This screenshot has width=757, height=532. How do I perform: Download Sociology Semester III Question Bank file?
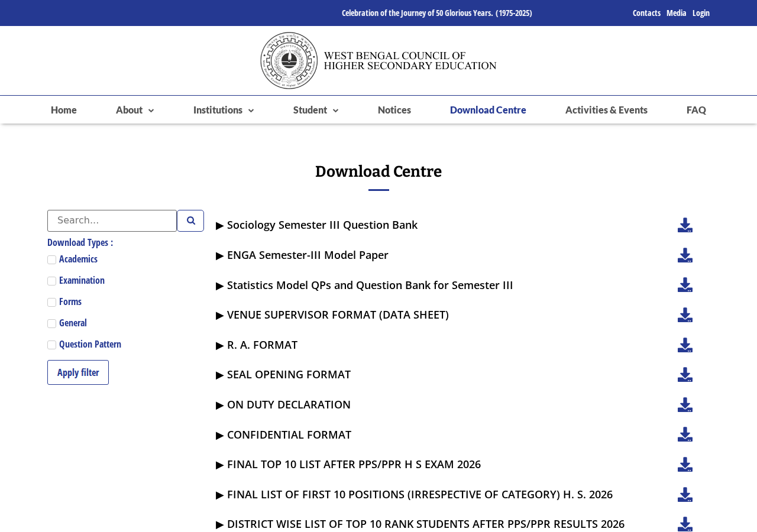click(x=685, y=225)
